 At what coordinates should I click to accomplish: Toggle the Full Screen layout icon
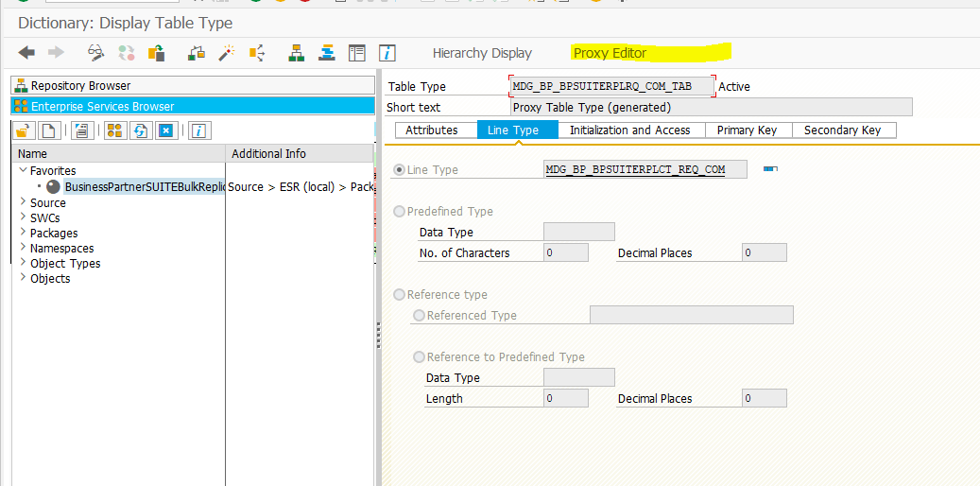357,53
